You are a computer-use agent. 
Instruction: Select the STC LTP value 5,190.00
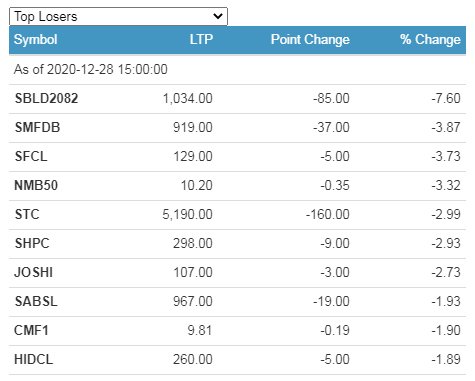pos(187,214)
